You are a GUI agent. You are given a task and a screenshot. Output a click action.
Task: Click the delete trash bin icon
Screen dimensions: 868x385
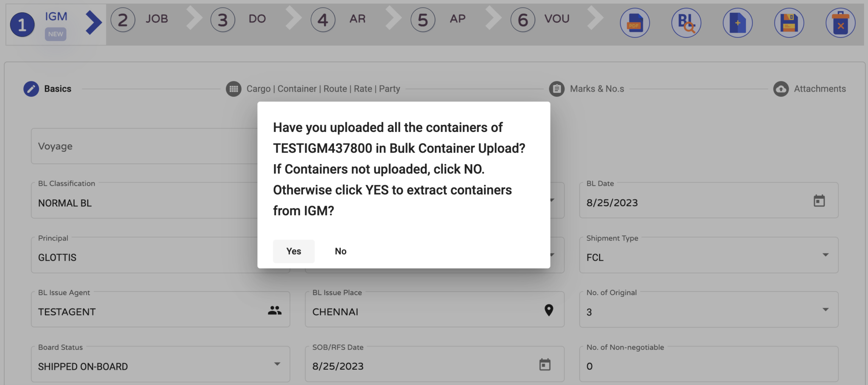pyautogui.click(x=840, y=23)
